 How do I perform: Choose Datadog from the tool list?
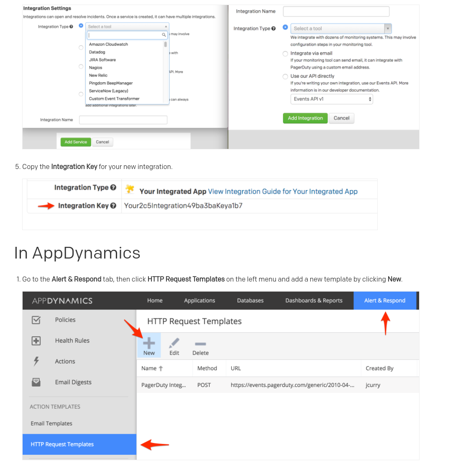click(97, 52)
